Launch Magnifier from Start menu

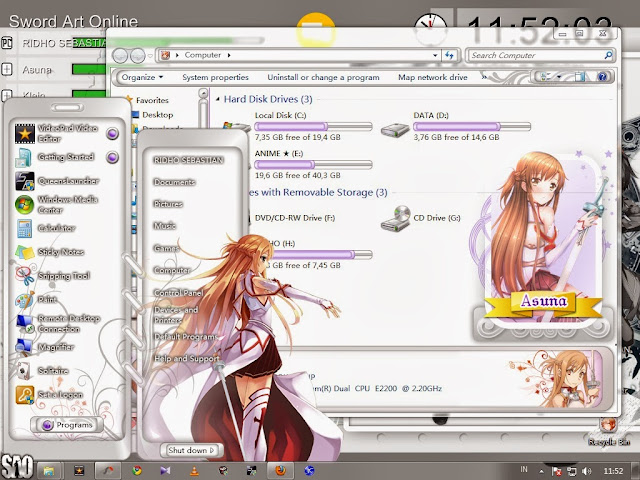[45, 347]
